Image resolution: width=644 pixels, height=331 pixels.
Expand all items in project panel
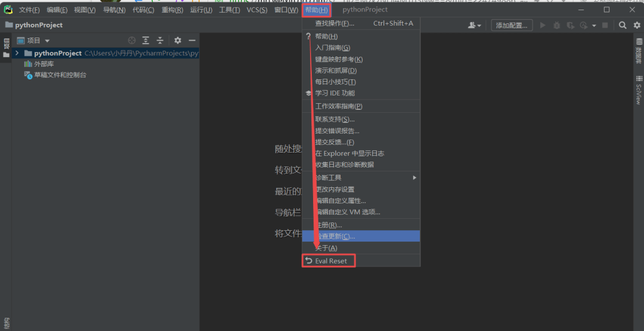click(146, 41)
